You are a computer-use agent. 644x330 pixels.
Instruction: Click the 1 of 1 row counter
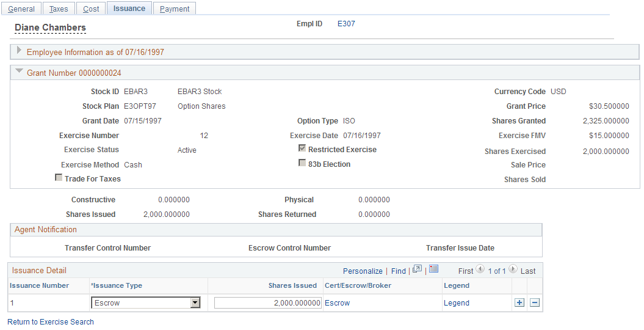coord(496,271)
